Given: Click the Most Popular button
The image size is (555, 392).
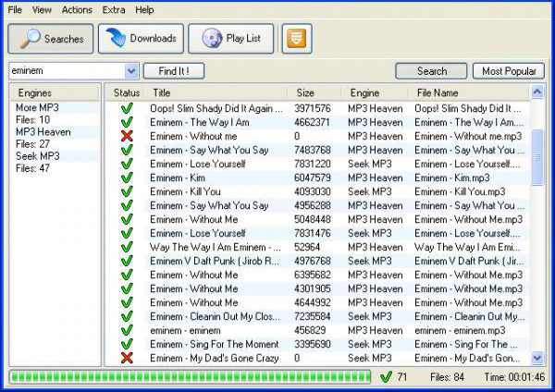Looking at the screenshot, I should 509,71.
